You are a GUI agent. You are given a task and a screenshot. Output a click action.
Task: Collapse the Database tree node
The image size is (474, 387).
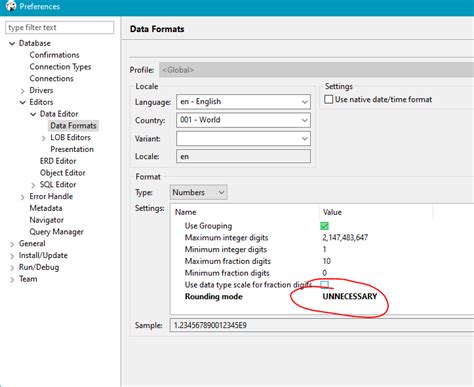(x=12, y=43)
